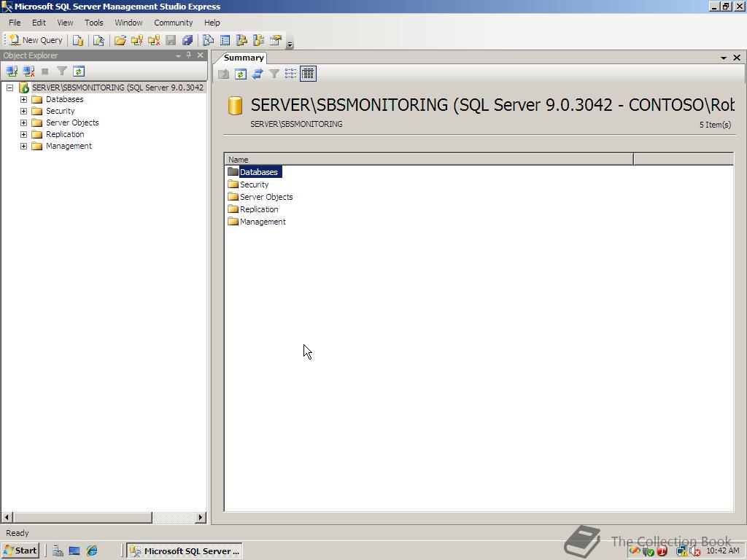Expand the Replication tree node
This screenshot has width=747, height=560.
pyautogui.click(x=23, y=134)
